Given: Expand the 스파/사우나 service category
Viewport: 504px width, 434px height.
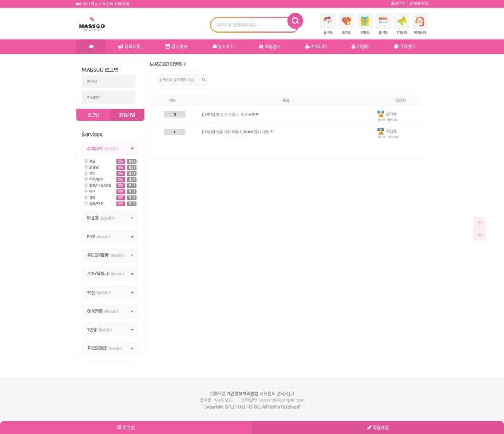Looking at the screenshot, I should tap(110, 274).
